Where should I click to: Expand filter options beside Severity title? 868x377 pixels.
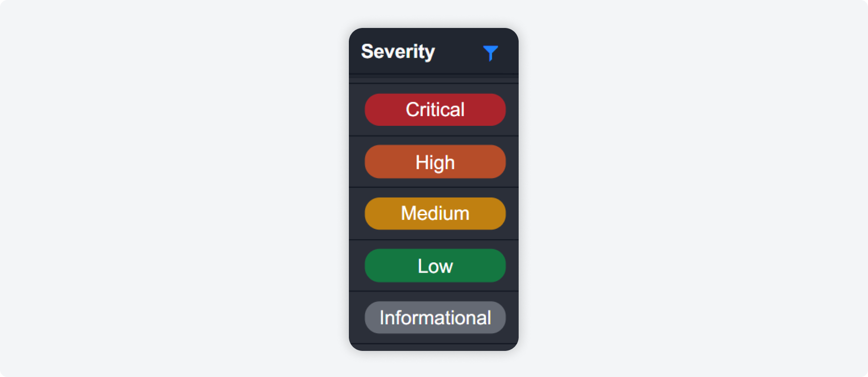490,53
